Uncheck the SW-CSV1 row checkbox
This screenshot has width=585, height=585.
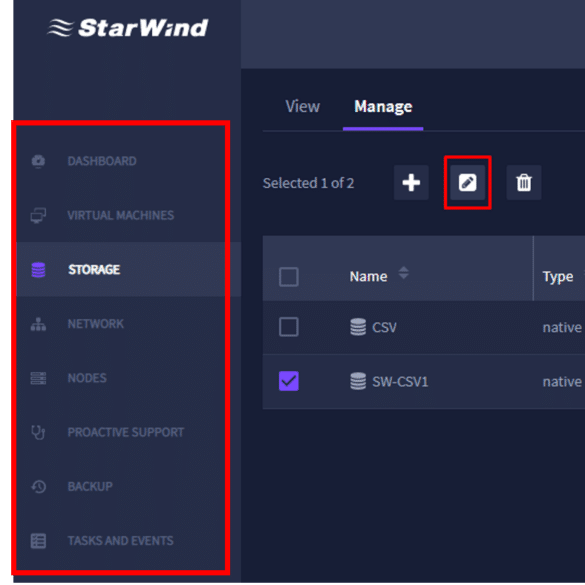(x=289, y=381)
